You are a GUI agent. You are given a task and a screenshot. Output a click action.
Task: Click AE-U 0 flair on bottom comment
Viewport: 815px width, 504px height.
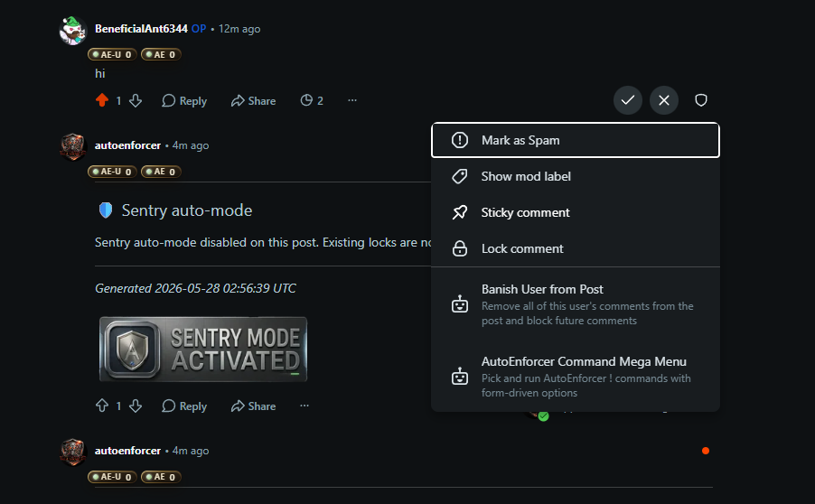click(x=113, y=477)
